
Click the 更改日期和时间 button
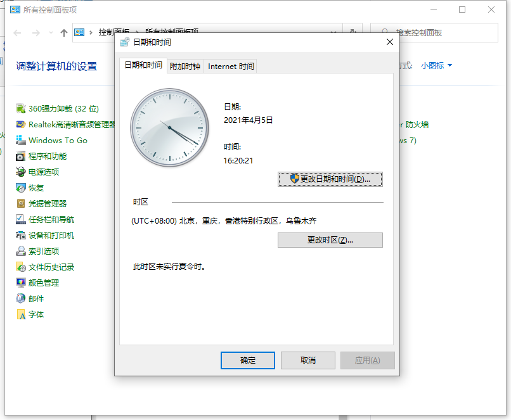(x=330, y=179)
